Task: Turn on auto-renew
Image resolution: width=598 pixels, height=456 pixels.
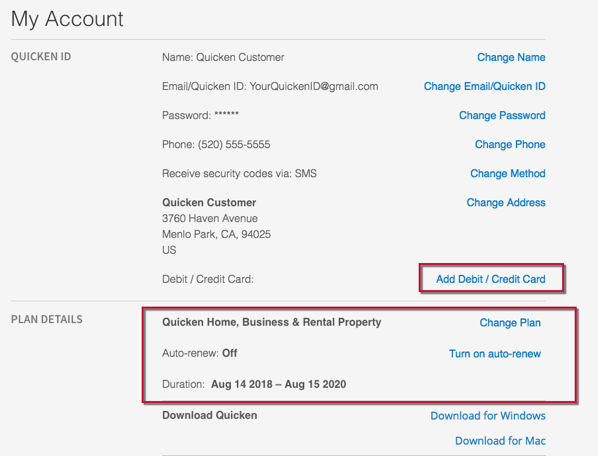Action: pos(495,353)
